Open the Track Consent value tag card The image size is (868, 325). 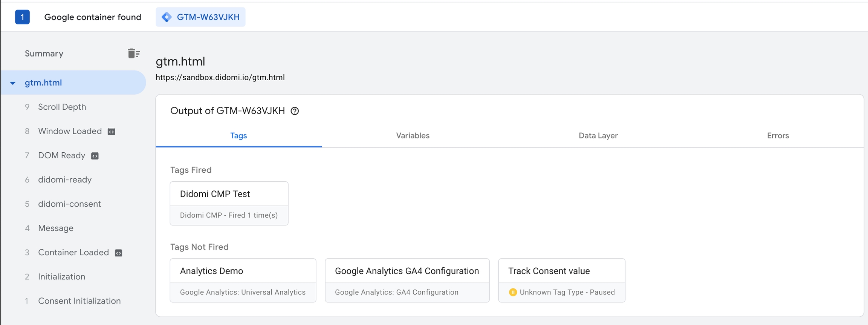562,281
